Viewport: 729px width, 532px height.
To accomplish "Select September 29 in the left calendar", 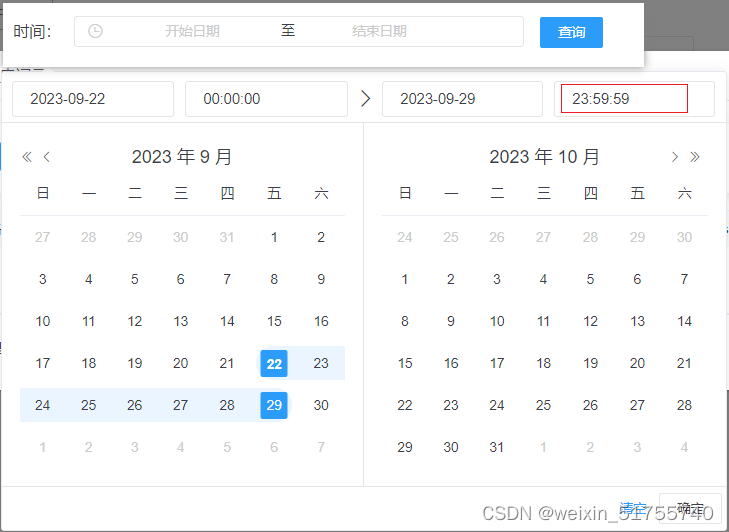I will tap(274, 405).
